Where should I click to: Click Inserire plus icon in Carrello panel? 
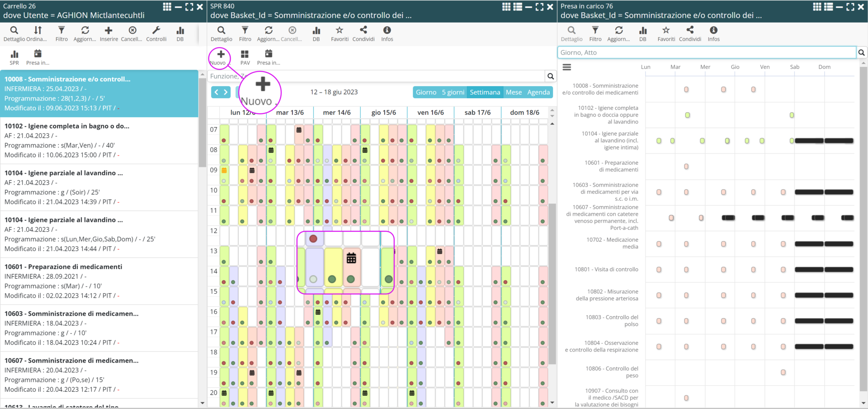[x=108, y=30]
